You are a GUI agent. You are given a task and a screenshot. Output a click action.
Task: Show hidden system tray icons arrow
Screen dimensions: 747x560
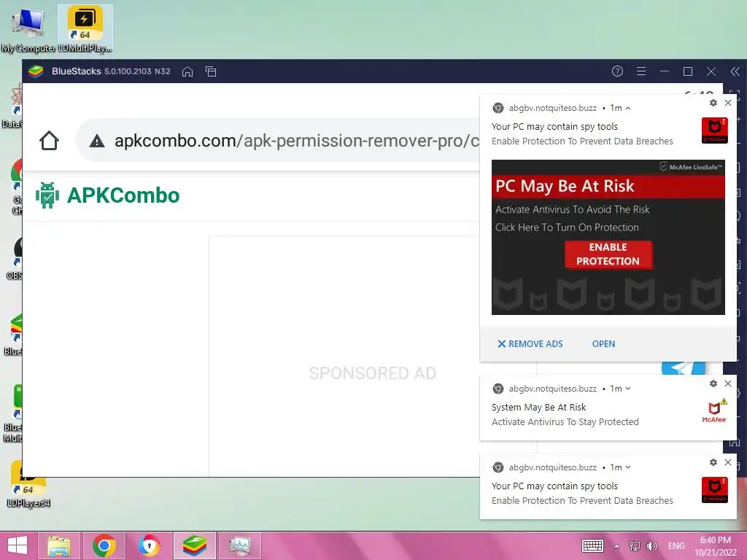click(616, 546)
